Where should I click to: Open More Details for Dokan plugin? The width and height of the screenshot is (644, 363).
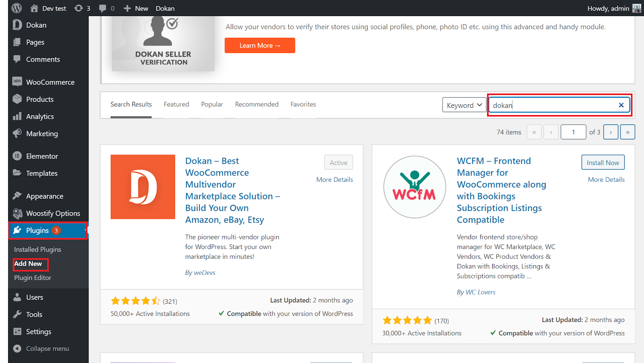tap(334, 179)
